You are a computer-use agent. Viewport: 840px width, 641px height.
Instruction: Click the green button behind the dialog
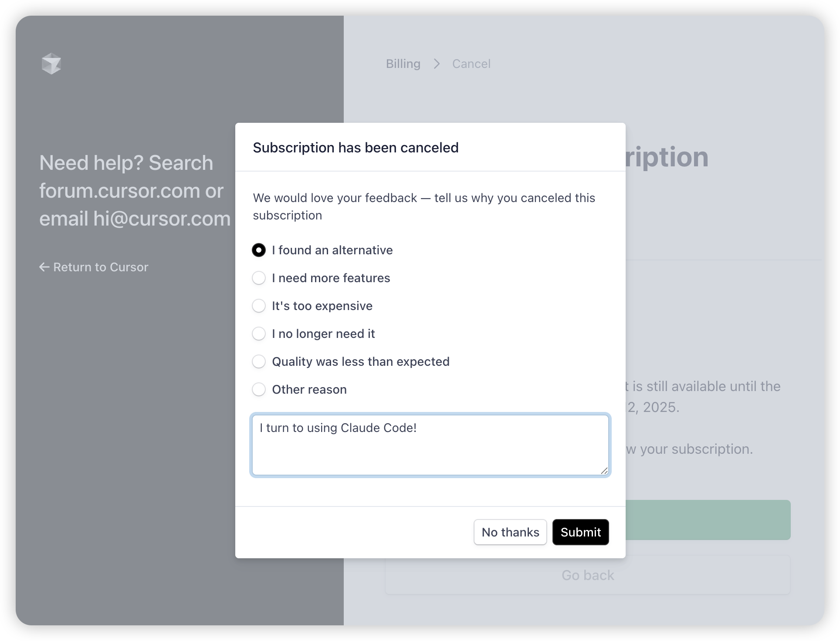(708, 520)
